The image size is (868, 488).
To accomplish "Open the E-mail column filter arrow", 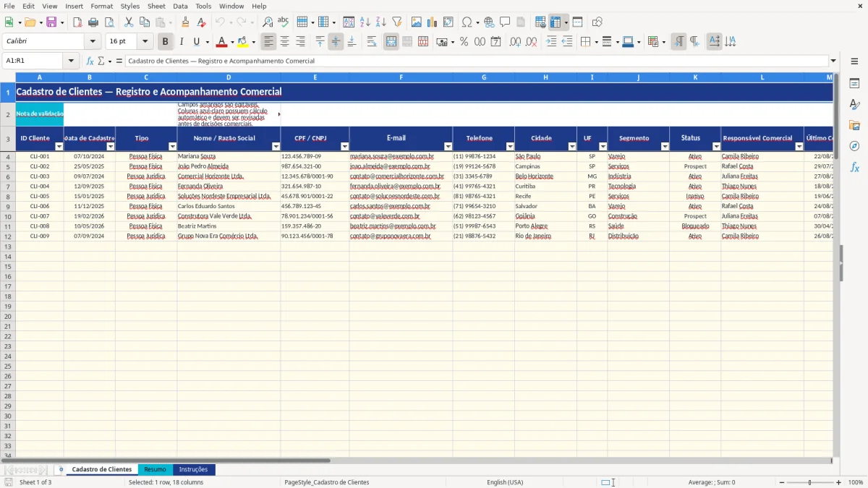I will (448, 147).
